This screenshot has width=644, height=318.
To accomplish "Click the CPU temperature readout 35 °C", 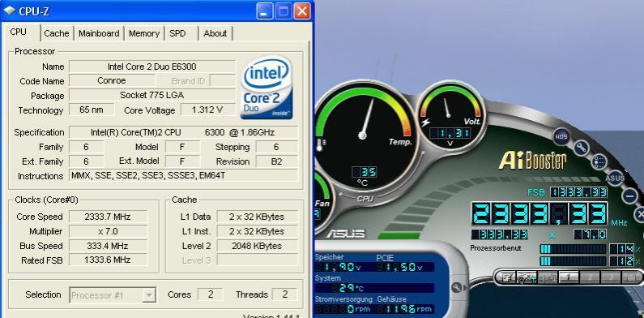I will tap(364, 172).
